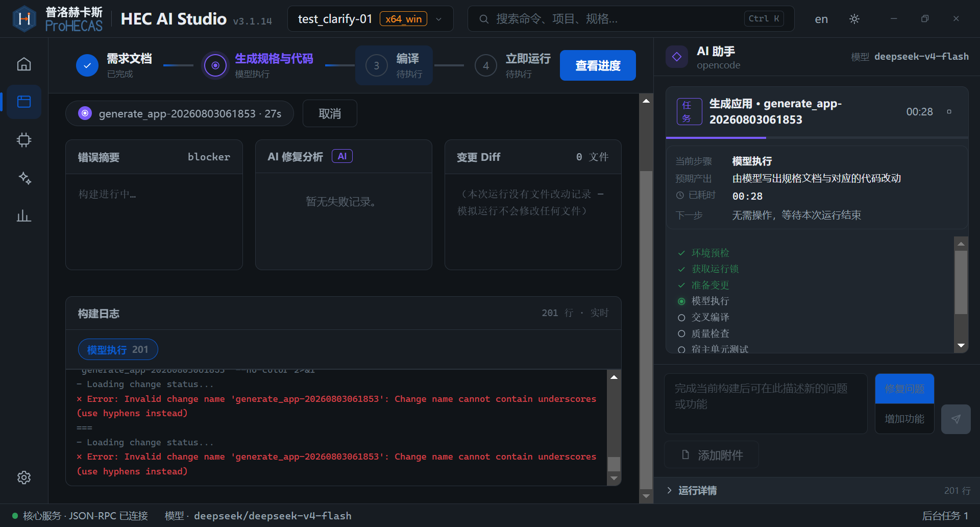Open the bar chart statistics icon

[x=24, y=215]
